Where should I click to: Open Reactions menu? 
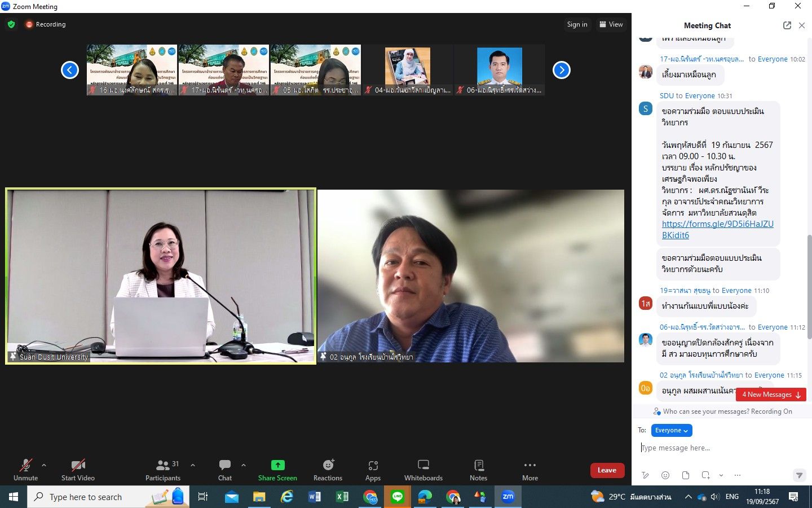[x=328, y=470]
